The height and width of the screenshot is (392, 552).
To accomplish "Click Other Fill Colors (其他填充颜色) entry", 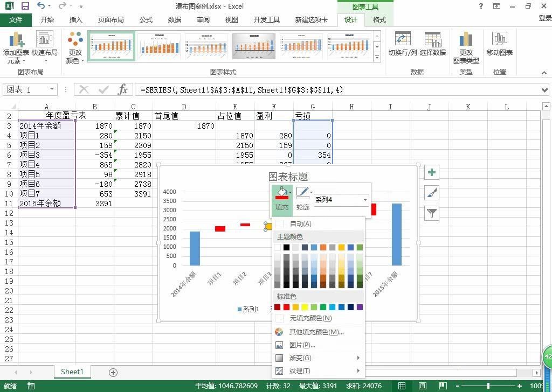I will coord(319,332).
